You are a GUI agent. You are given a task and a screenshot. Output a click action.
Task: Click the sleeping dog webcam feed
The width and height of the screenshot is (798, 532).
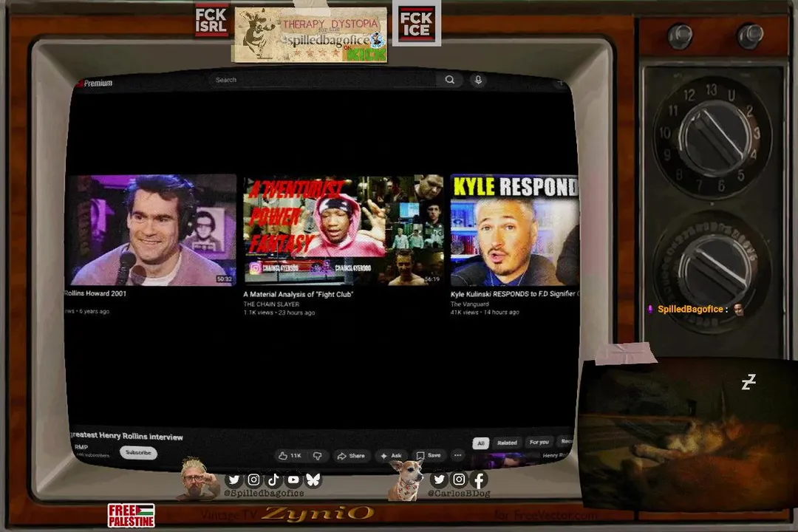(x=688, y=435)
